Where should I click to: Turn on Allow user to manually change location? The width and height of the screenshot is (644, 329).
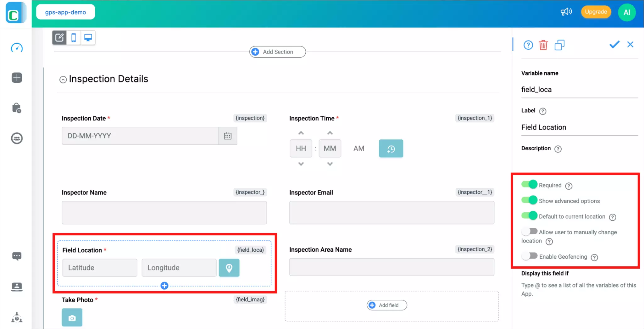point(529,231)
